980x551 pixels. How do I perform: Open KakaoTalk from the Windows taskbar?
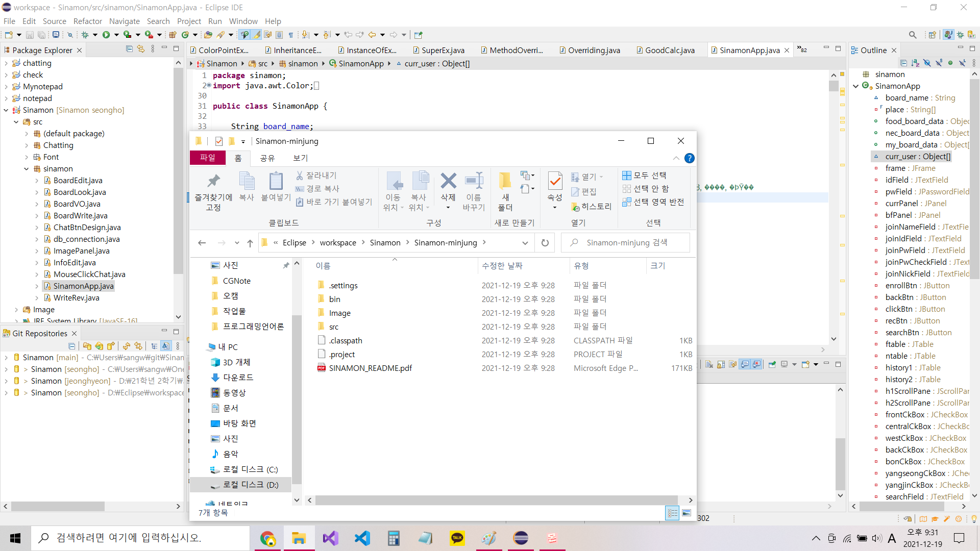[x=457, y=538]
